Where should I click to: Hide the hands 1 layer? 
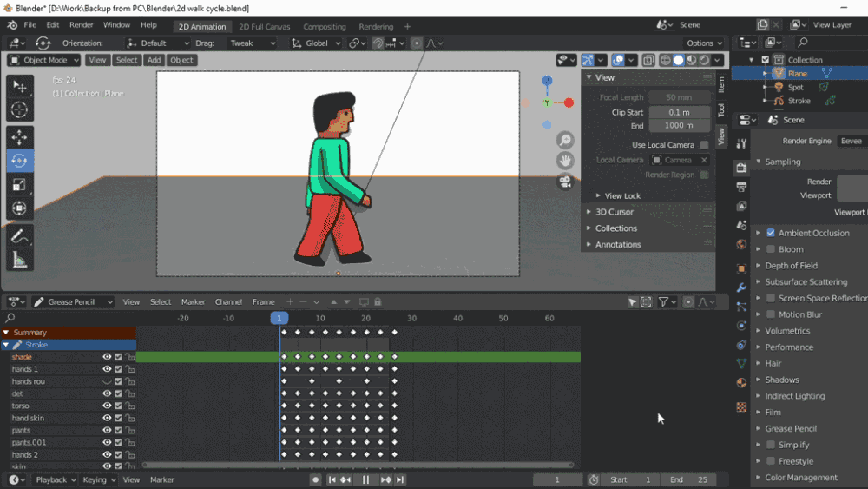pos(107,369)
